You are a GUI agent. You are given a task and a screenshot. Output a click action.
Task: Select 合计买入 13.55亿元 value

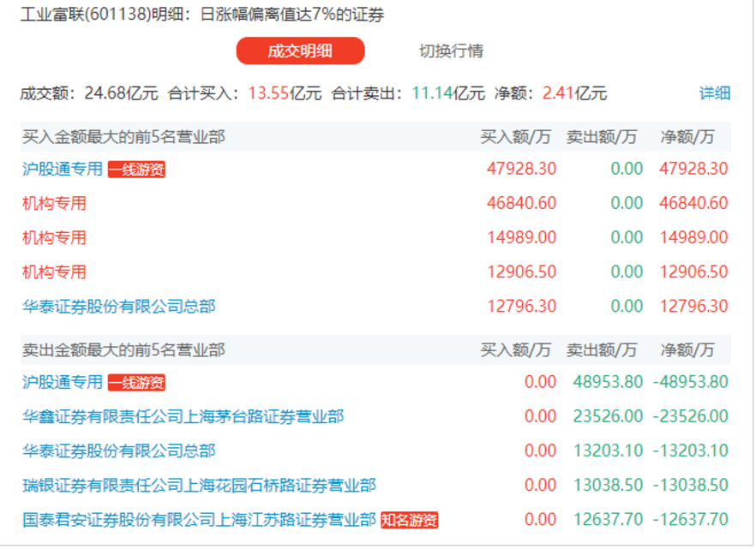coord(285,93)
